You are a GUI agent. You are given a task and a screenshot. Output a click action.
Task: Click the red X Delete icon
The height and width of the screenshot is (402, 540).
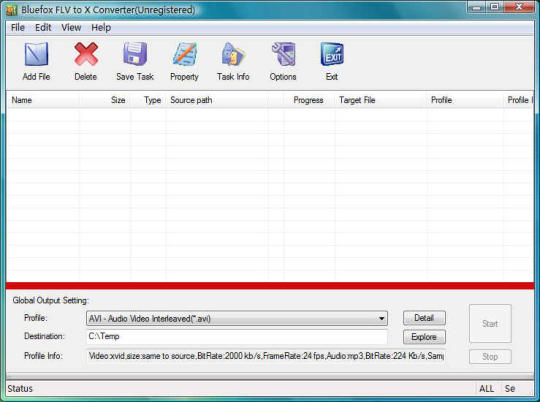[86, 54]
